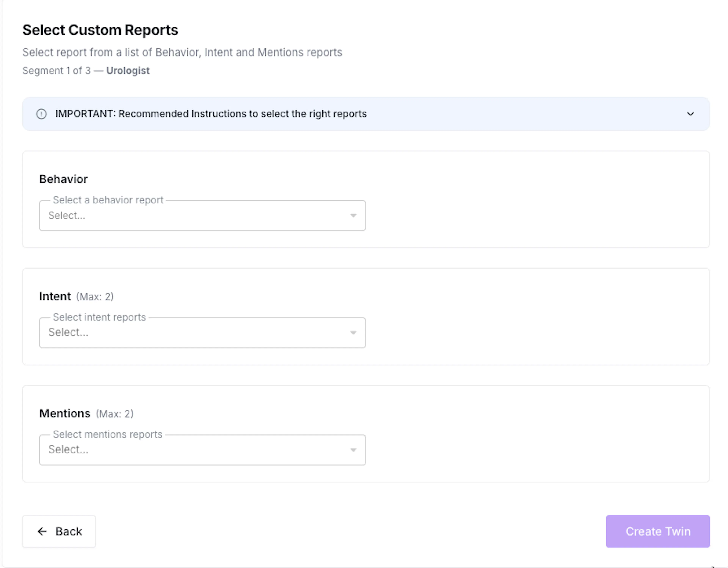Click the mentions reports dropdown arrow
Screen dimensions: 728x568
tap(353, 450)
